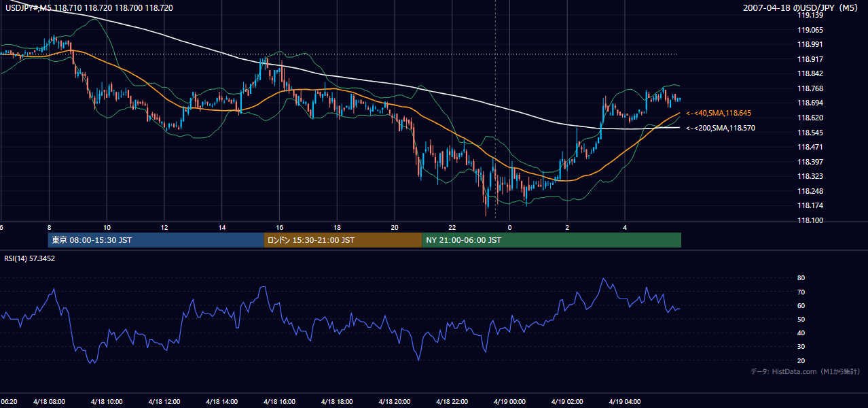Click RSI scale value 50

(801, 319)
